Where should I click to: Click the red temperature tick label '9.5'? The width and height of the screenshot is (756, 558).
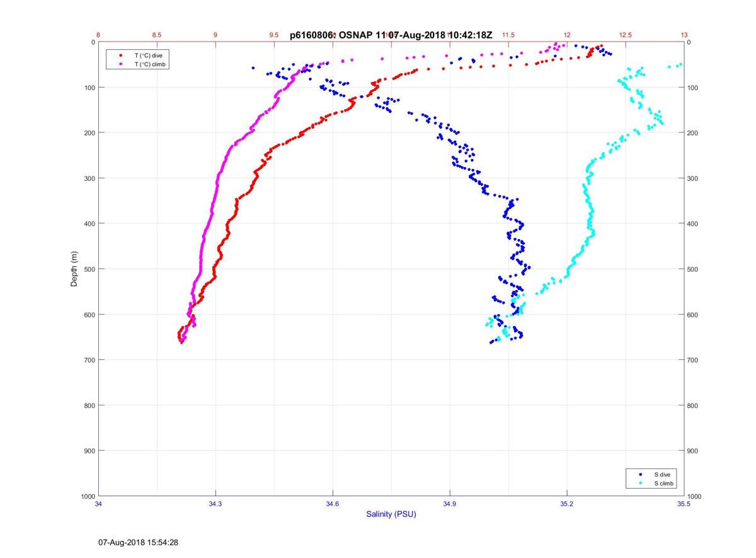coord(274,35)
